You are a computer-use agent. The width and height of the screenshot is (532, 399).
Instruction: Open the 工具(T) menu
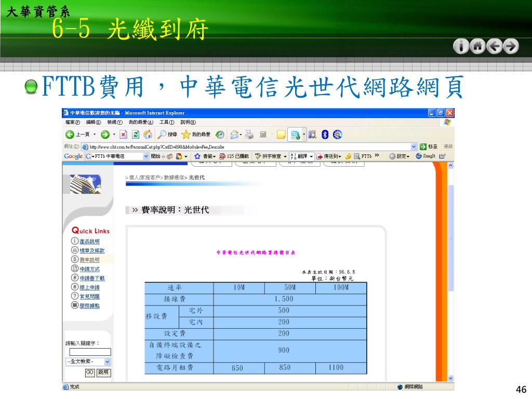(167, 122)
